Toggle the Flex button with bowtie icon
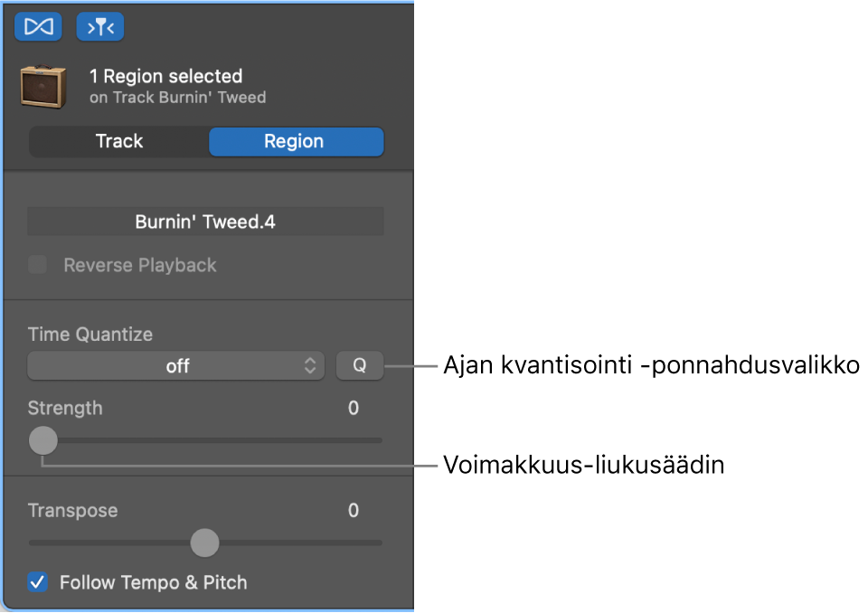 coord(38,27)
